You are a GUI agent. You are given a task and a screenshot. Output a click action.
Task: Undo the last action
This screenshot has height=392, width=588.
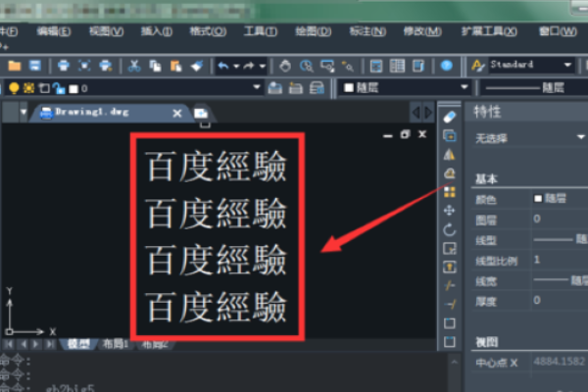click(223, 66)
